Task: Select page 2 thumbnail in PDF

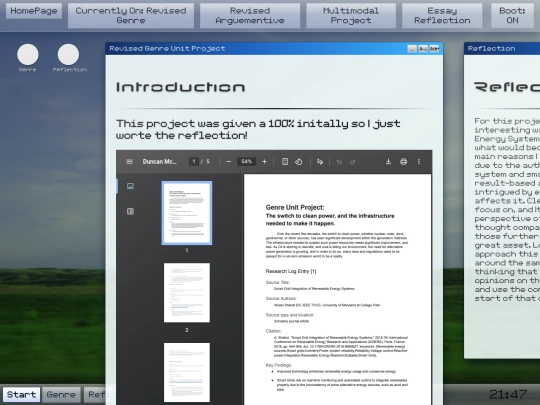Action: coord(187,293)
